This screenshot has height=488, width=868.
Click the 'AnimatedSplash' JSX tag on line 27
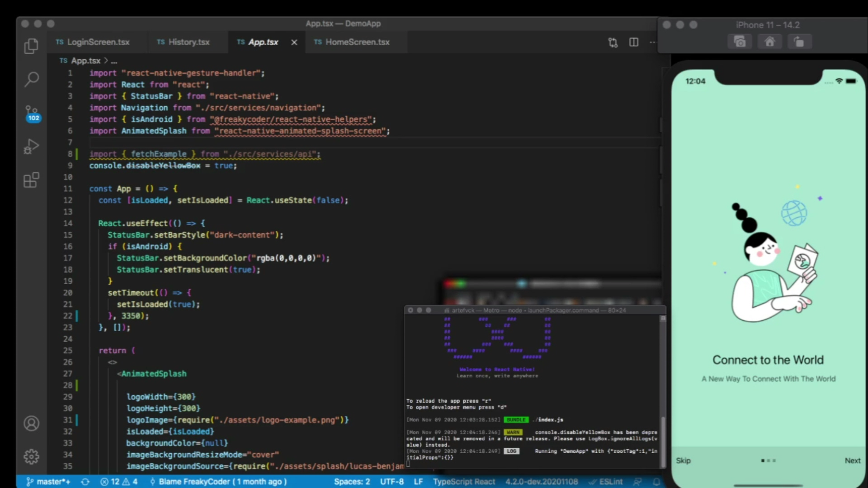[x=154, y=374]
